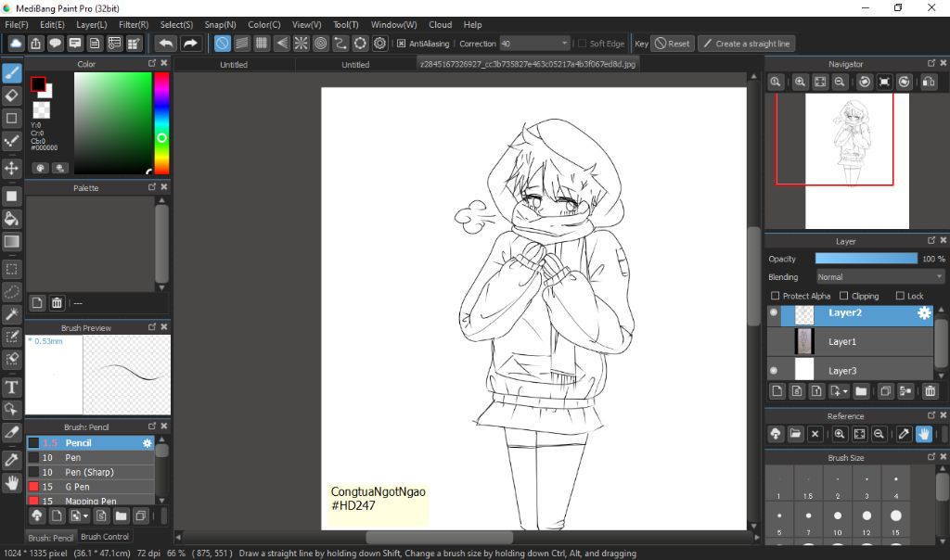Click zoom out icon in Navigator
950x560 pixels.
tap(840, 82)
